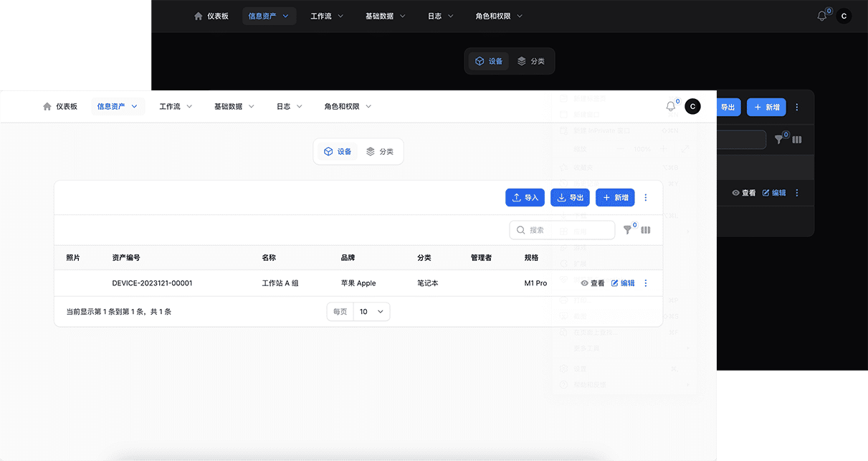Click the 导入 import button
This screenshot has height=461, width=868.
click(525, 198)
